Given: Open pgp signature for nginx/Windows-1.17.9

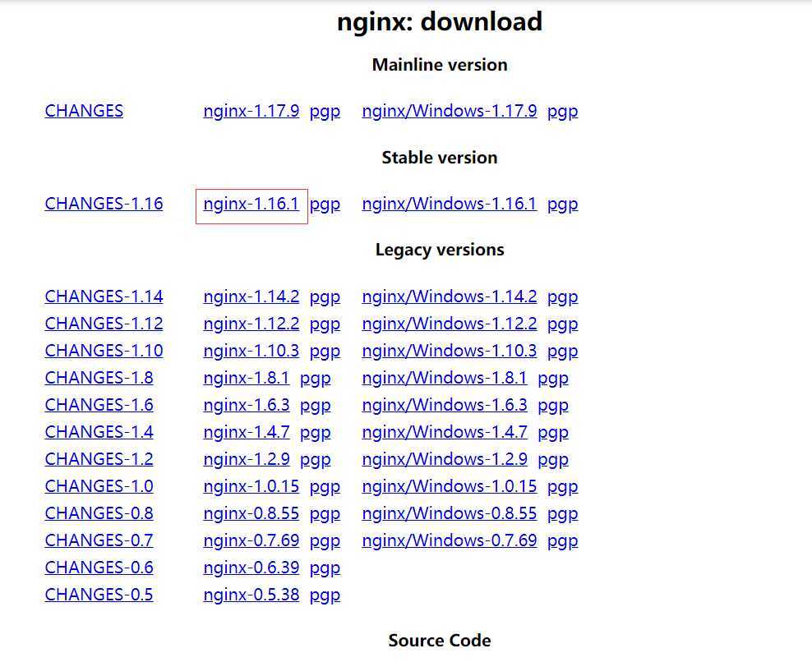Looking at the screenshot, I should click(x=562, y=112).
